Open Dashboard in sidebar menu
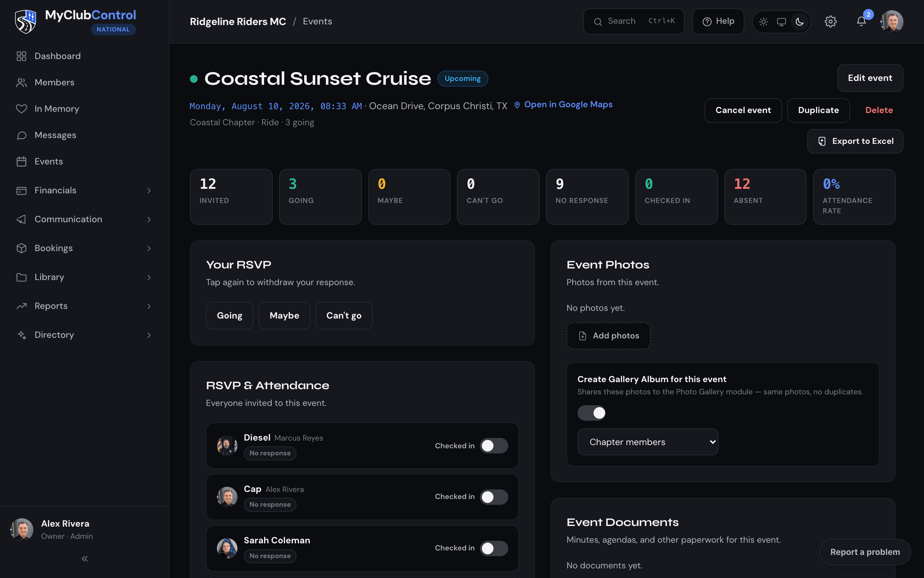The height and width of the screenshot is (578, 924). click(84, 56)
